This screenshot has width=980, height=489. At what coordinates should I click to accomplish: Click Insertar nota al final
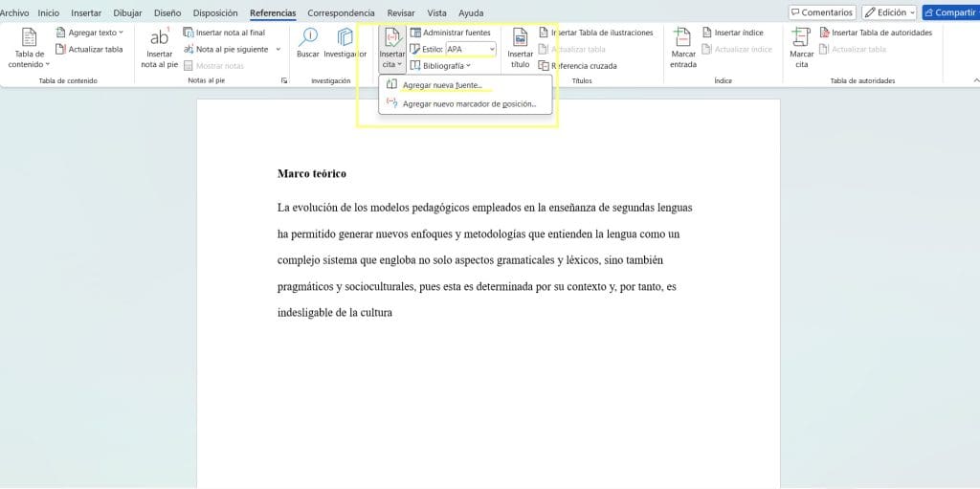pyautogui.click(x=224, y=33)
